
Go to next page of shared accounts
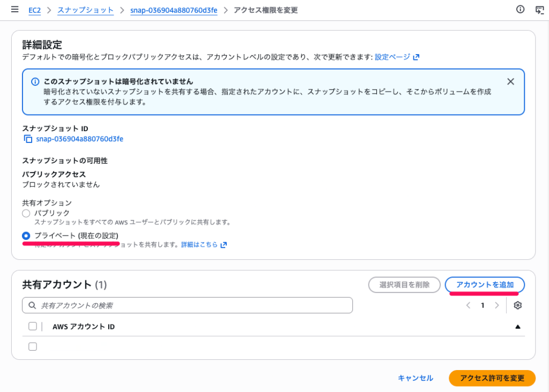coord(497,305)
